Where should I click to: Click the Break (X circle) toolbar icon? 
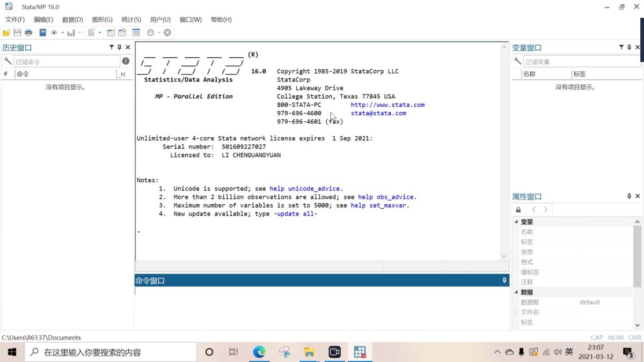[167, 33]
